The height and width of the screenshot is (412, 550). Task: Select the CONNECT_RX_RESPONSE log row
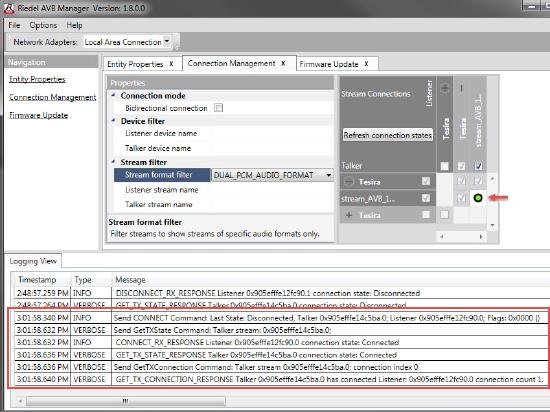281,342
